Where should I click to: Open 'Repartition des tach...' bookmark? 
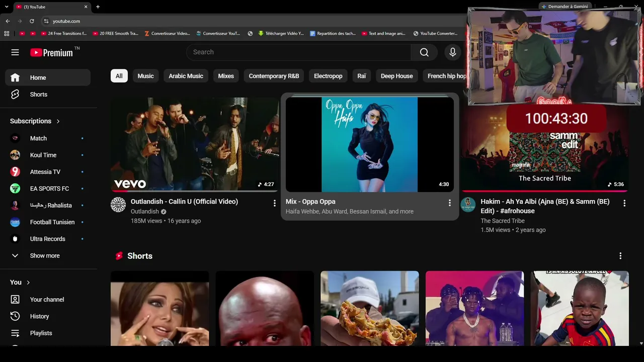(x=333, y=34)
